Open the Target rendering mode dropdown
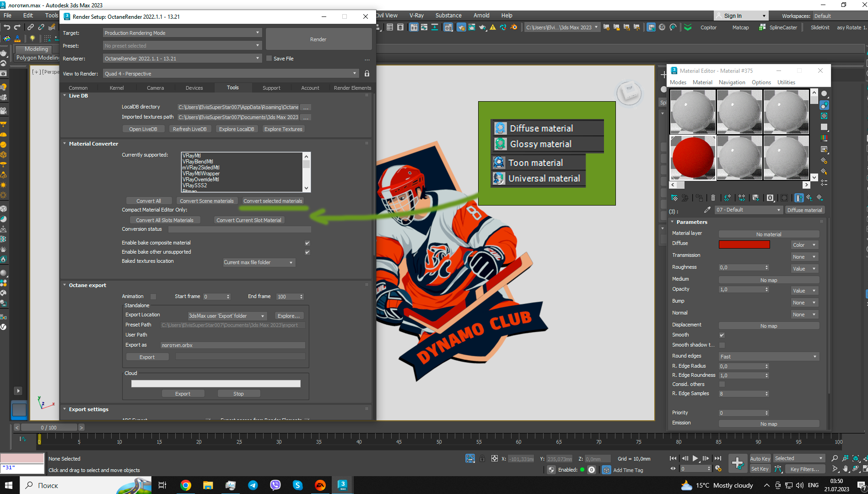This screenshot has width=868, height=494. coord(182,33)
